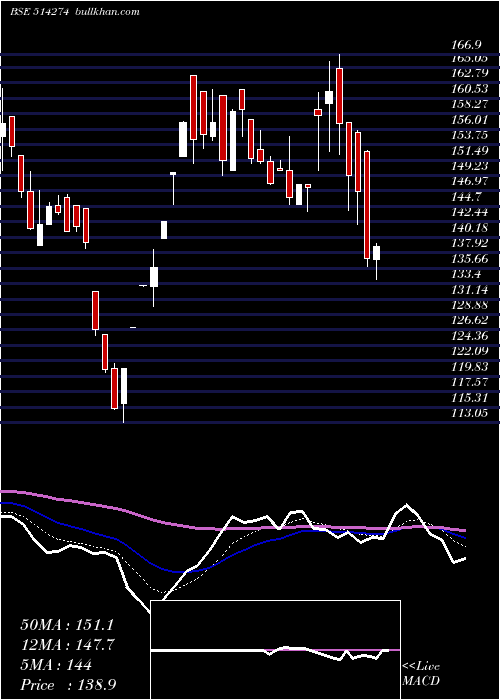Click the bullkhan.com site text
This screenshot has height=700, width=500.
(106, 12)
